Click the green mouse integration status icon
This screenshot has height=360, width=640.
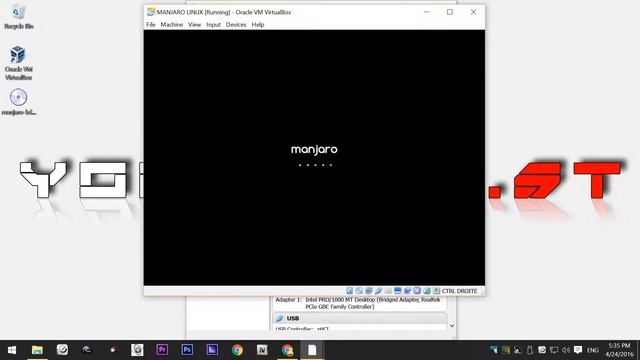427,291
